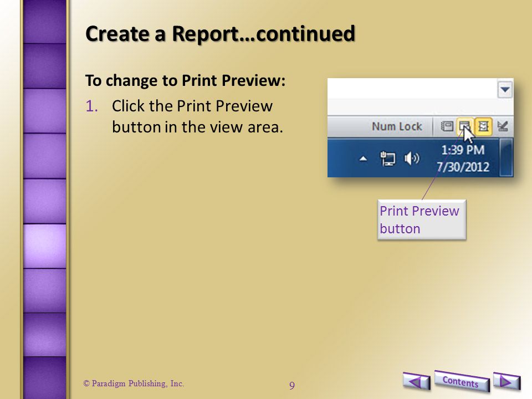The image size is (532, 399).
Task: Click the Show Desktop strip by the clock
Action: tap(506, 158)
